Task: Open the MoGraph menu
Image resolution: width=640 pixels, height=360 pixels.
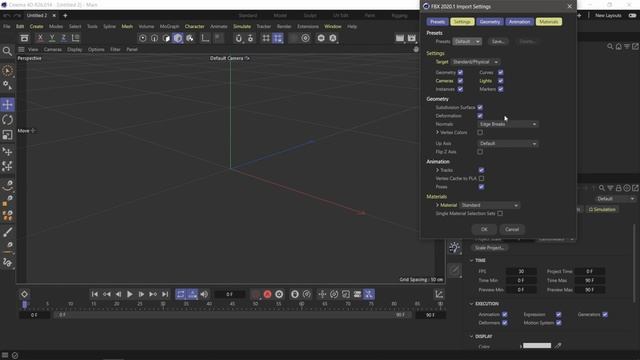Action: (169, 27)
